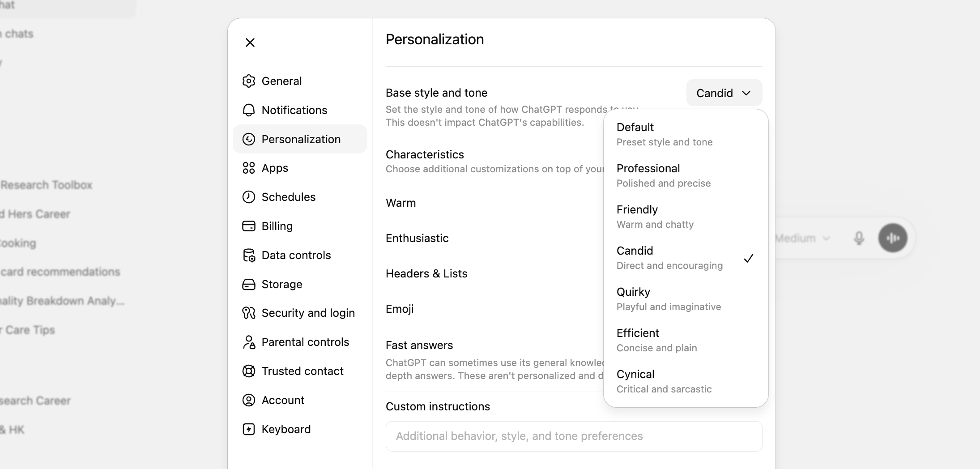This screenshot has width=980, height=469.
Task: Open the Candid base style dropdown
Action: pos(724,93)
